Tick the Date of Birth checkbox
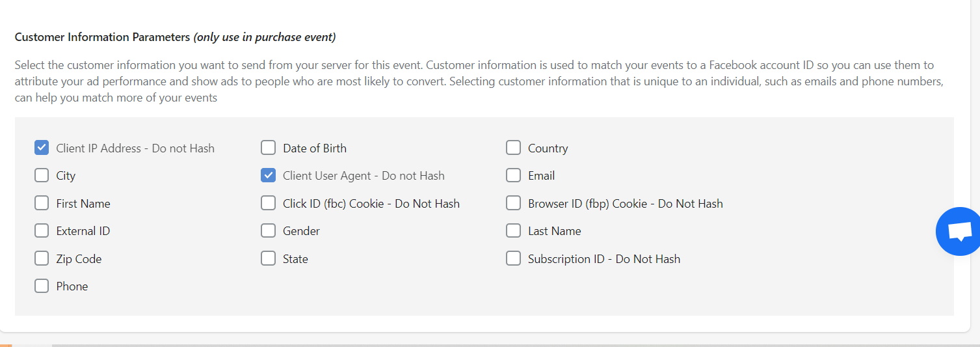Image resolution: width=980 pixels, height=347 pixels. pos(268,148)
